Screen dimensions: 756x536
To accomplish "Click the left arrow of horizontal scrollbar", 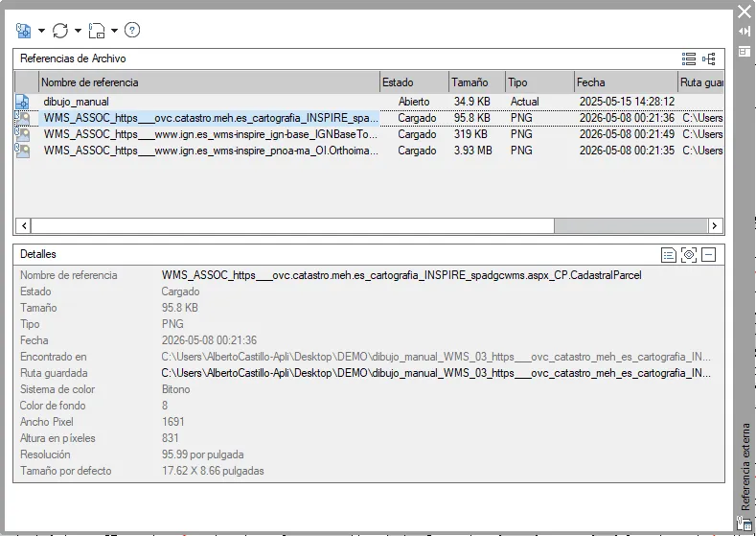I will pyautogui.click(x=24, y=225).
